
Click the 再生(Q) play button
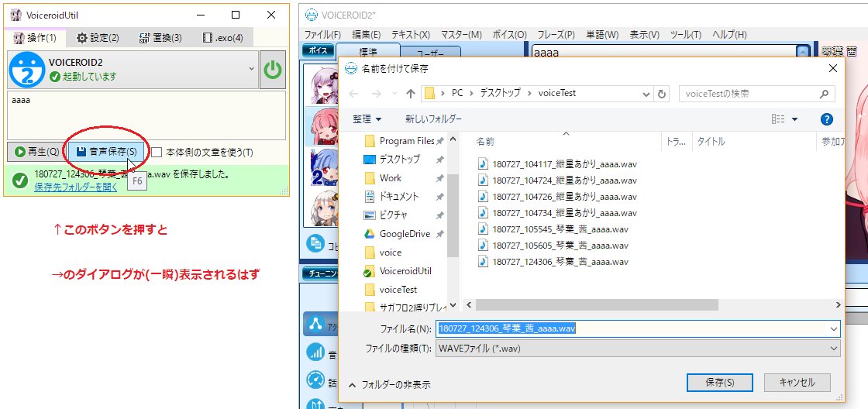36,152
